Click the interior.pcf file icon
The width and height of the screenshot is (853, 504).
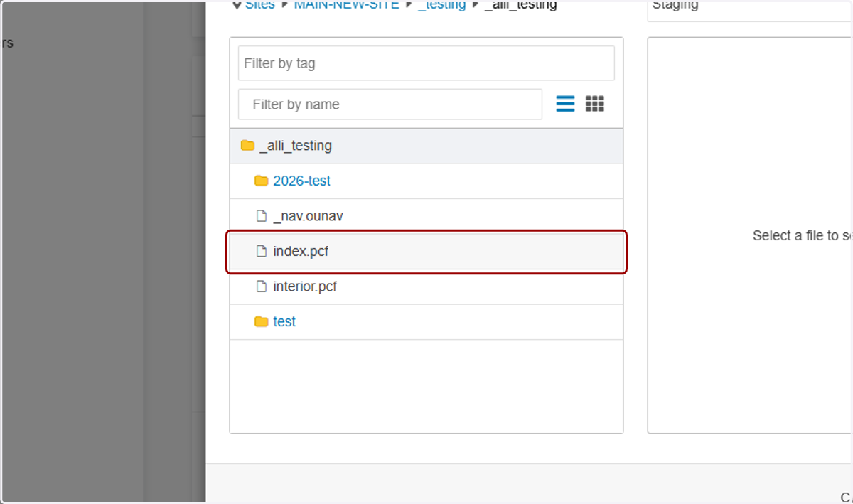261,286
